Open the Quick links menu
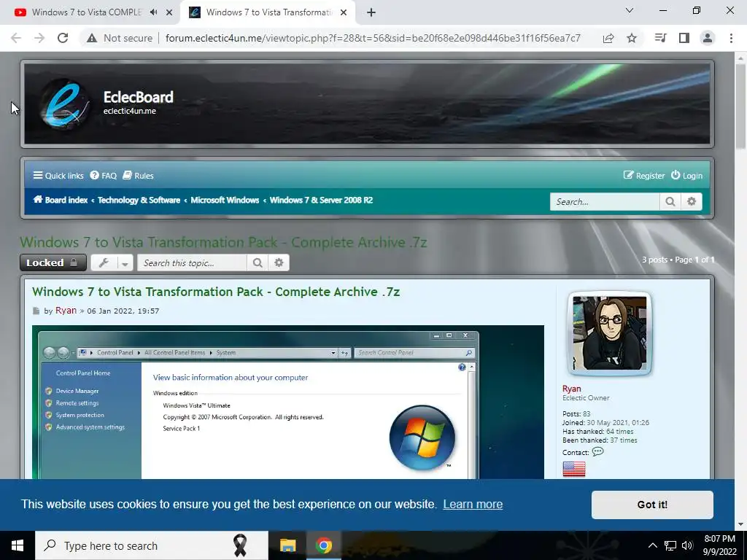 click(x=58, y=176)
